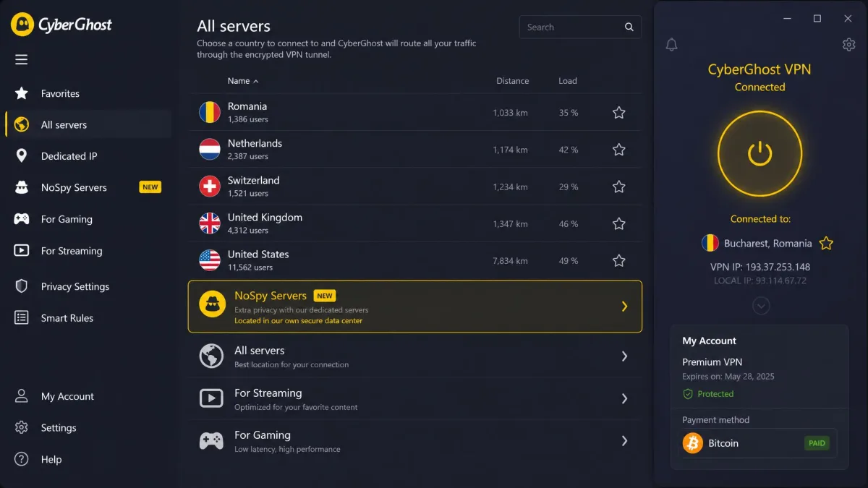Toggle the VPN power button off

tap(759, 153)
